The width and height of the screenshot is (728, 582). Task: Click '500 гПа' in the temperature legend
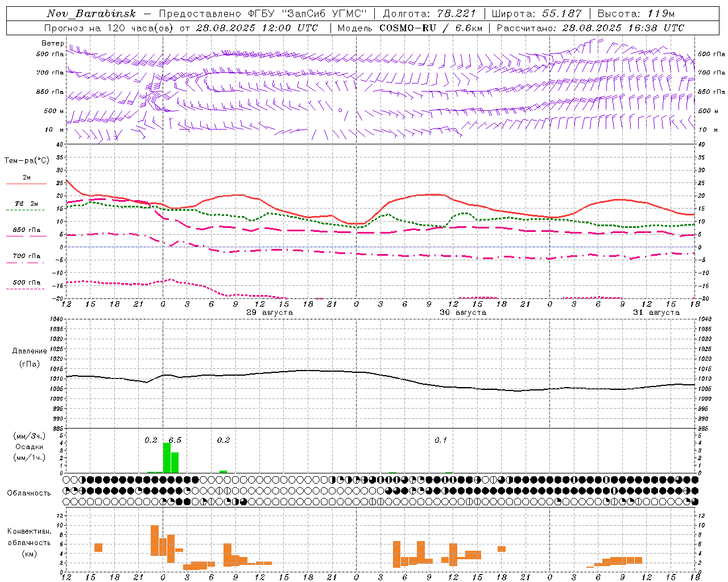pos(27,282)
